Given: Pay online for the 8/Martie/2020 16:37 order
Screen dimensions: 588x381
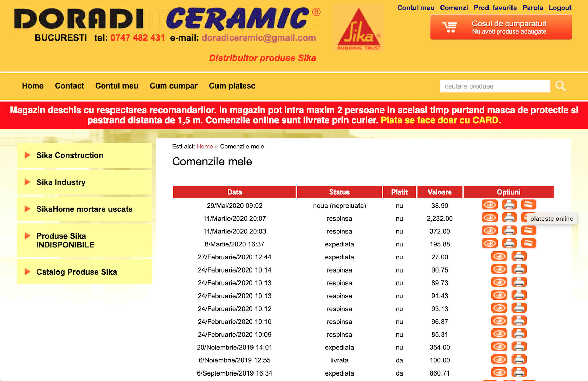Looking at the screenshot, I should (x=529, y=243).
